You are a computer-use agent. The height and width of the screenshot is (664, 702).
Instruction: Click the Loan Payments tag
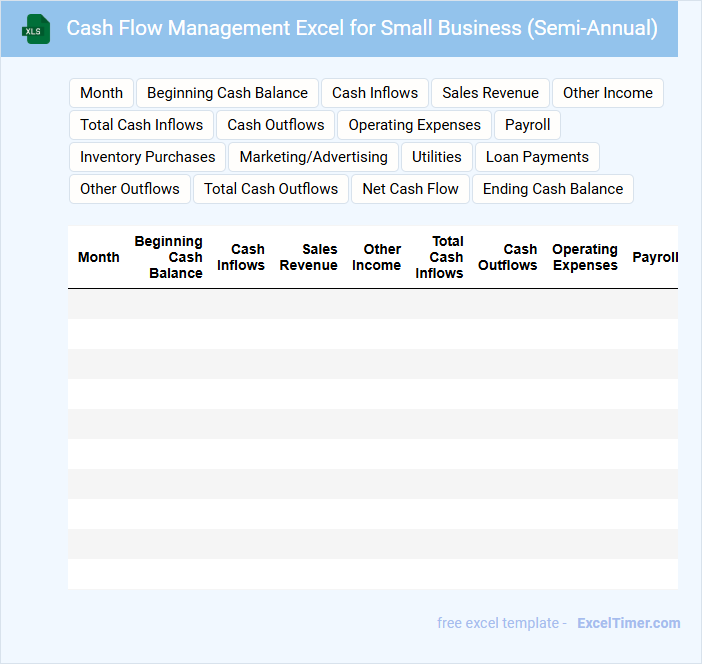tap(537, 157)
